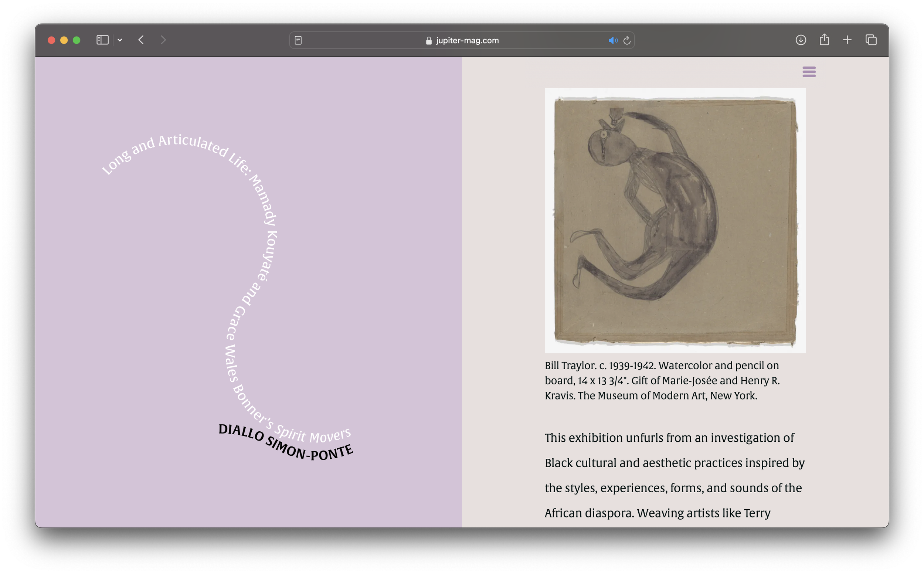Click the Bill Traylor artwork image
Screen dimensions: 924x574
[x=675, y=221]
